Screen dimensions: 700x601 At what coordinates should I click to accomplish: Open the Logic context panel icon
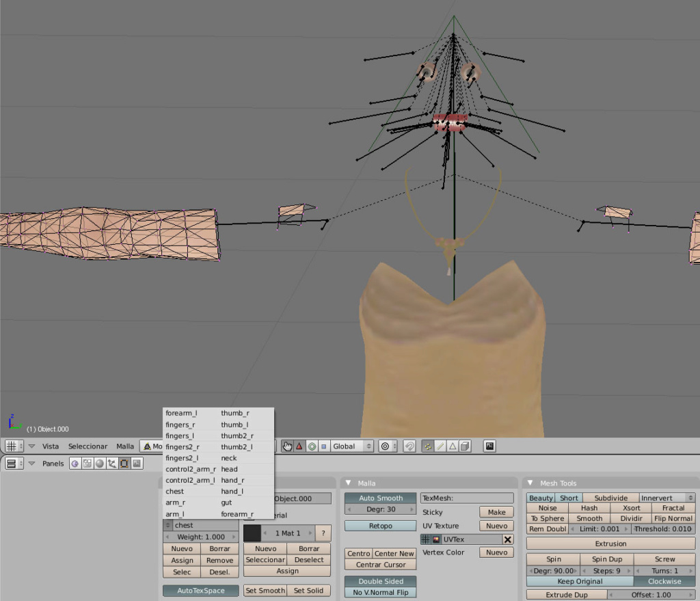[x=75, y=464]
